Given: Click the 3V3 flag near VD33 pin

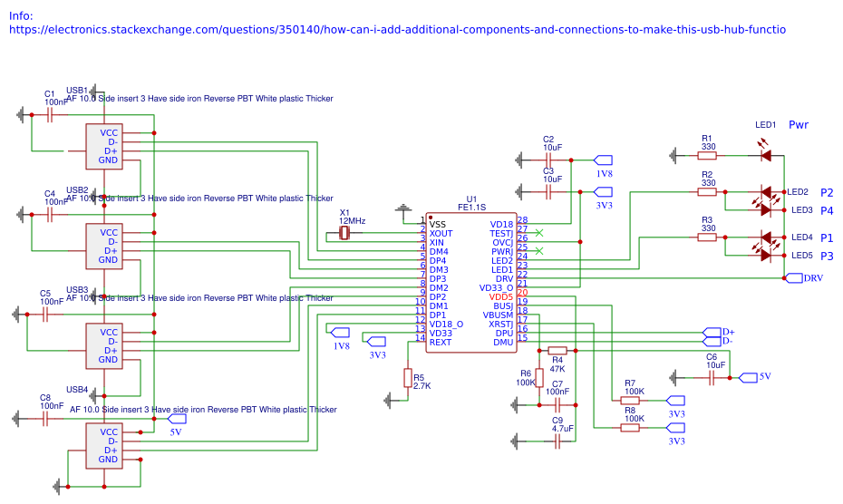Looking at the screenshot, I should click(376, 342).
